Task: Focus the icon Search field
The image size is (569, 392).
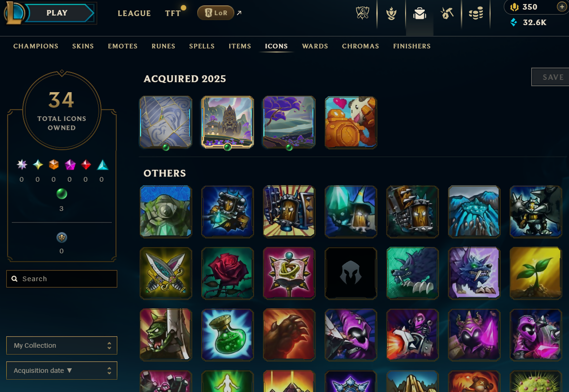Action: [x=62, y=279]
